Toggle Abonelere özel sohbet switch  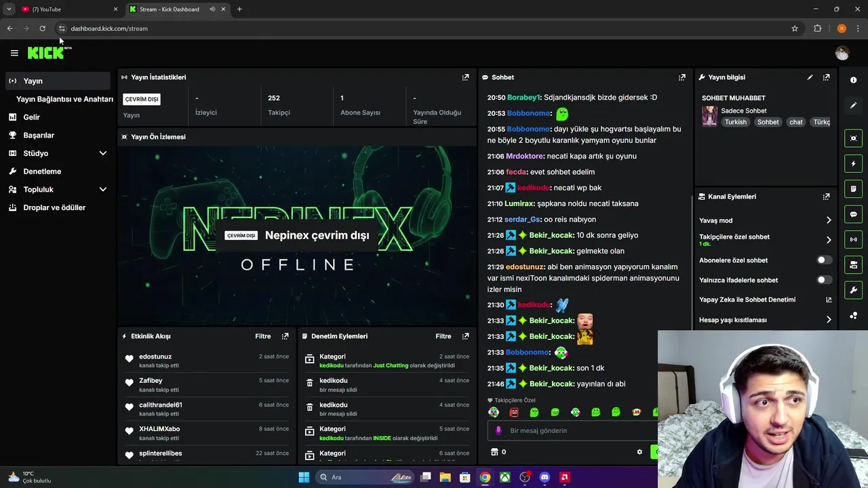(x=824, y=260)
